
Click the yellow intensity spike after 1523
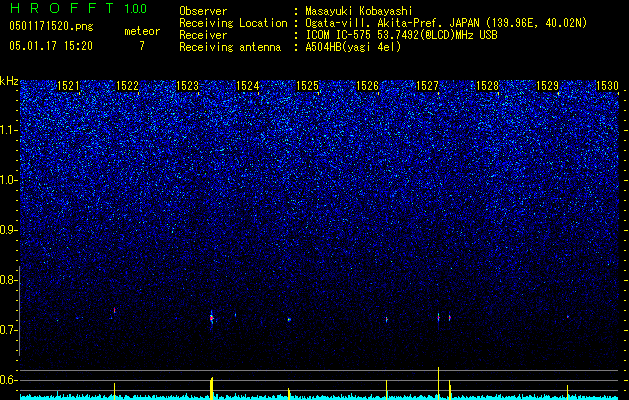pos(211,386)
